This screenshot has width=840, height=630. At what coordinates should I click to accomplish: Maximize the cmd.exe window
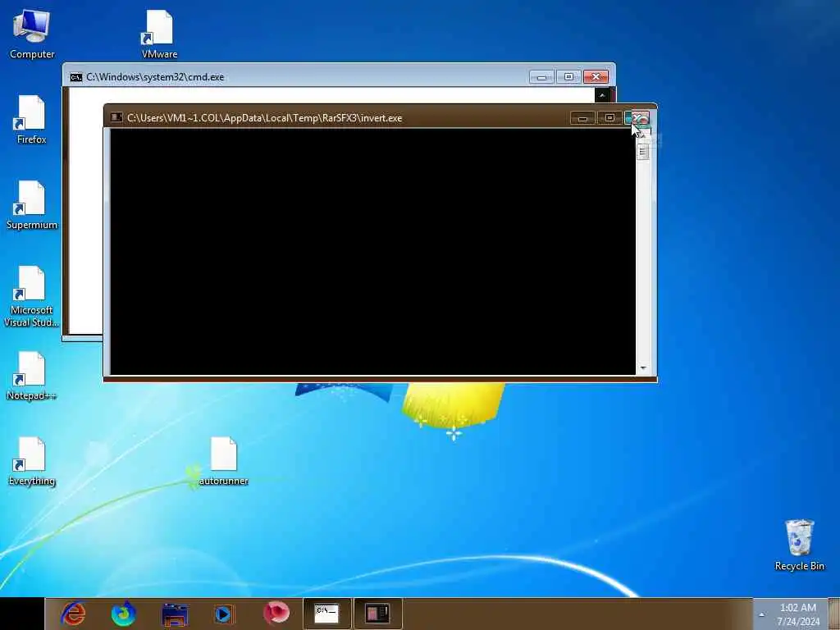click(x=568, y=77)
